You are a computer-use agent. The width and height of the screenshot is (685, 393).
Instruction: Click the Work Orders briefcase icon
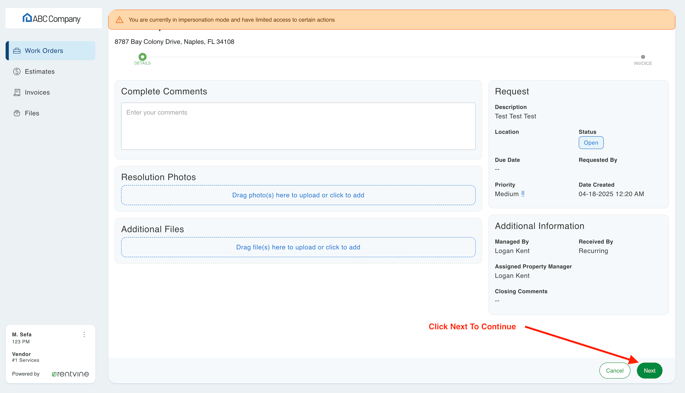pyautogui.click(x=17, y=51)
